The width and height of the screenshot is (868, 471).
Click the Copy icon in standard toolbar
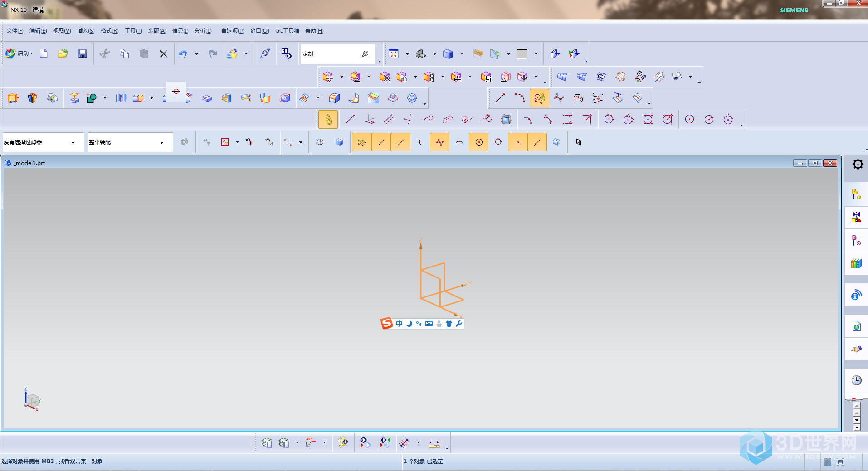click(x=124, y=53)
